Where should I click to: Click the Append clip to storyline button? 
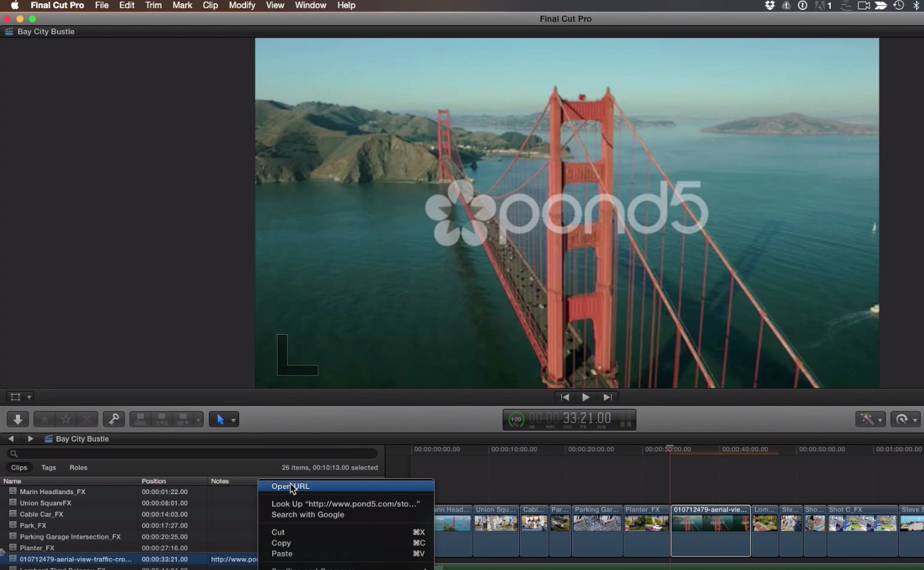coord(184,420)
